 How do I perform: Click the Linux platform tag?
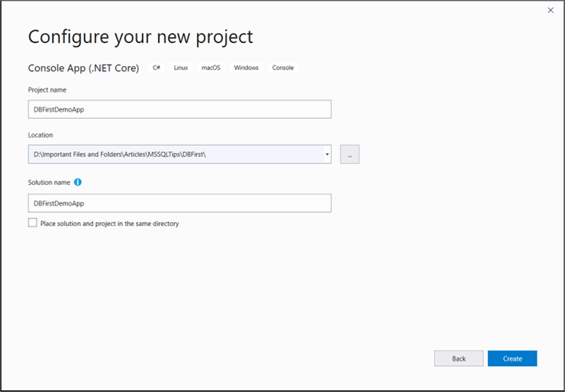coord(181,68)
